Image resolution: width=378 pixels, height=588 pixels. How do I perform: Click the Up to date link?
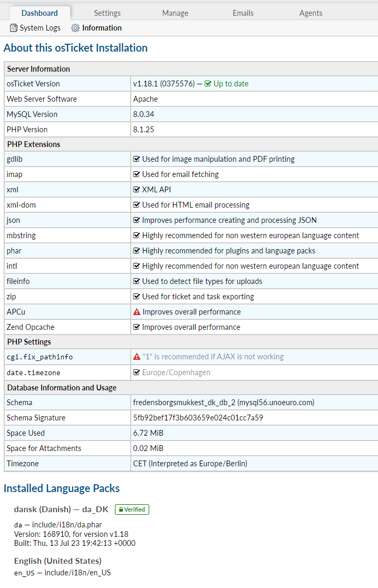tap(231, 84)
